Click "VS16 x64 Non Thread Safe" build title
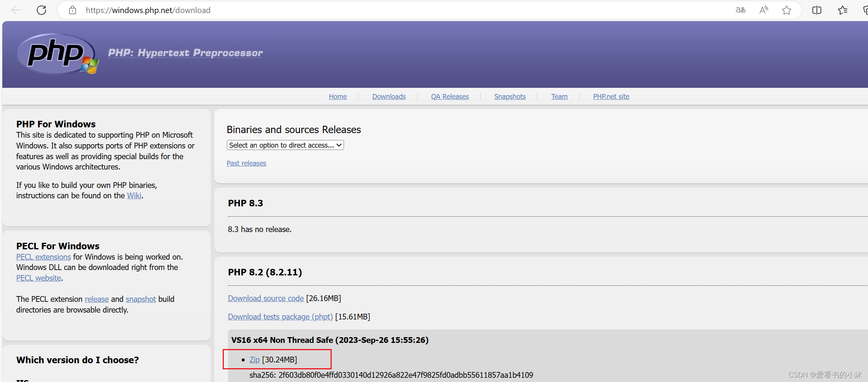Image resolution: width=868 pixels, height=382 pixels. (x=330, y=340)
